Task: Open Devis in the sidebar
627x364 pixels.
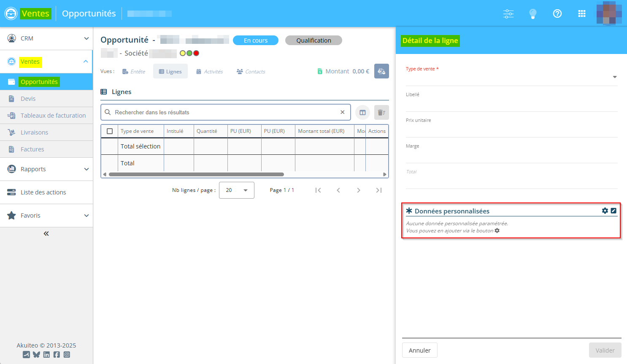Action: [28, 99]
